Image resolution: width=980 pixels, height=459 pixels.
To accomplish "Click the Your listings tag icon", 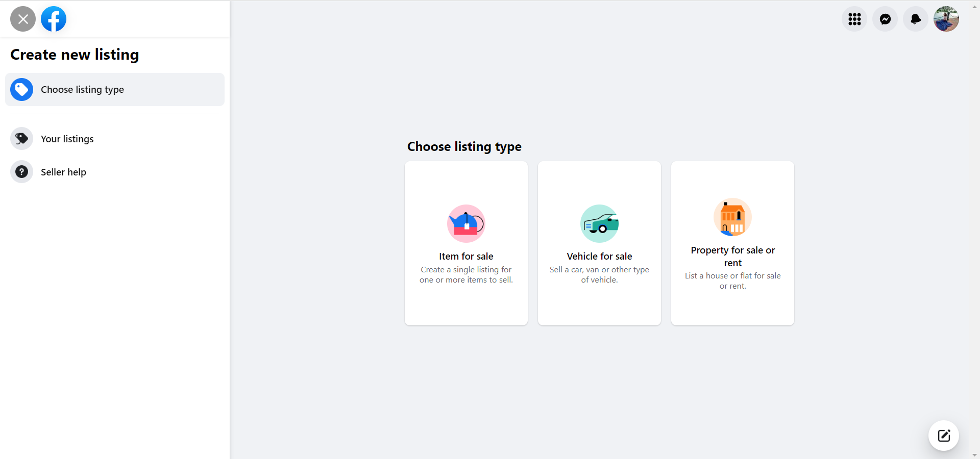I will (21, 139).
